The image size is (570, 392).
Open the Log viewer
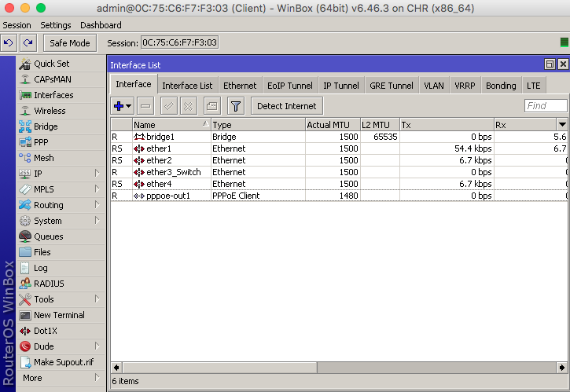(61, 268)
